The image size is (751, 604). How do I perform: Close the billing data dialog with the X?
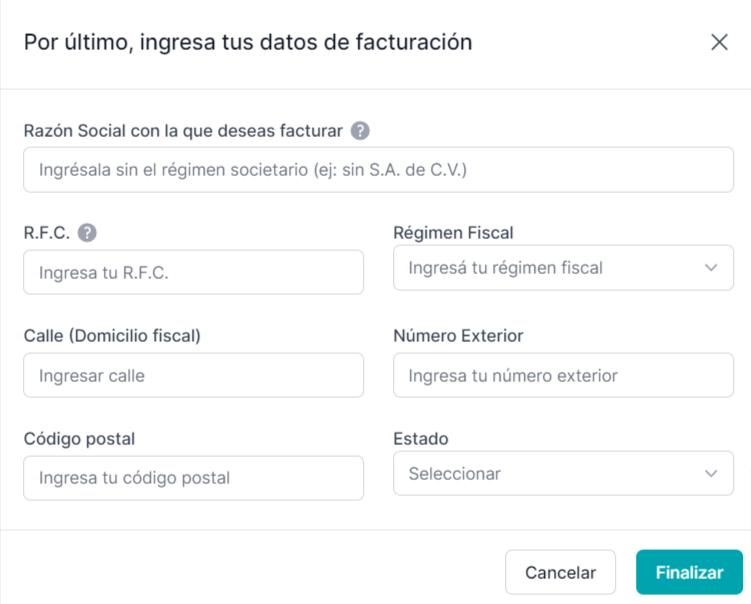(719, 42)
